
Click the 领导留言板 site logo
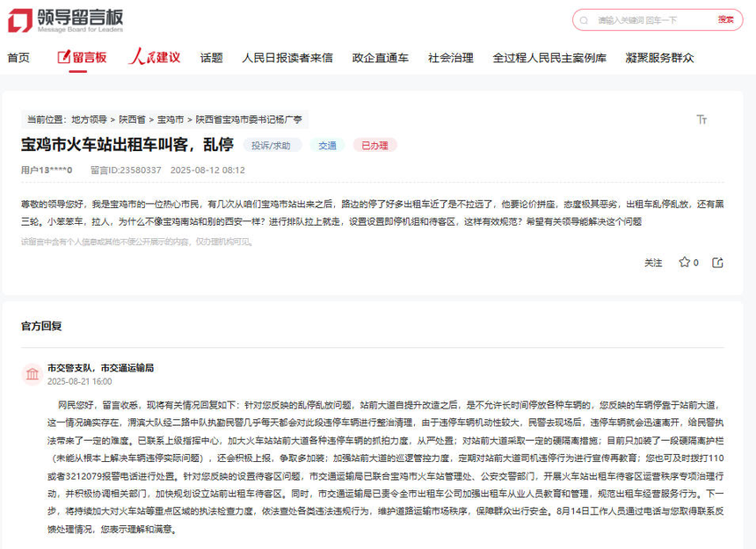point(66,21)
